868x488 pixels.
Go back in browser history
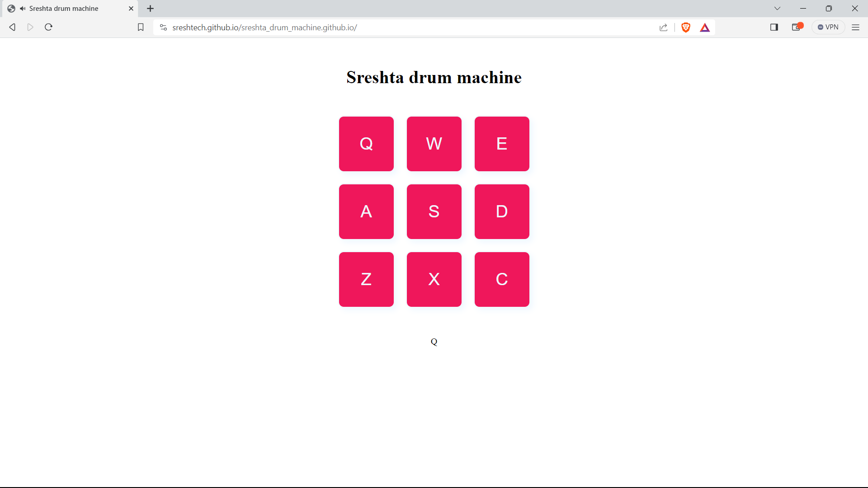tap(13, 27)
